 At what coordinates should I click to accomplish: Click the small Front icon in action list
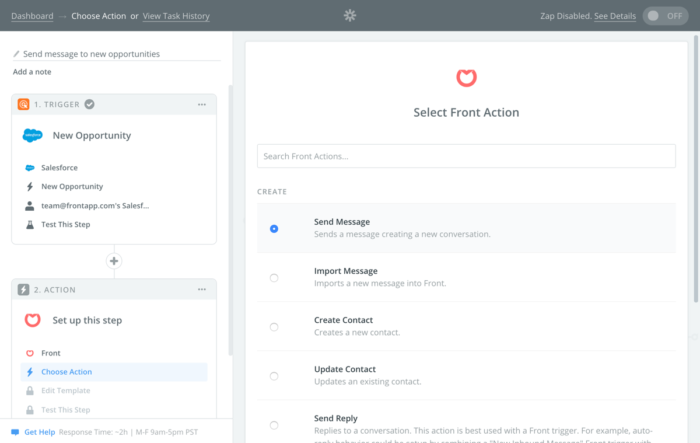29,353
